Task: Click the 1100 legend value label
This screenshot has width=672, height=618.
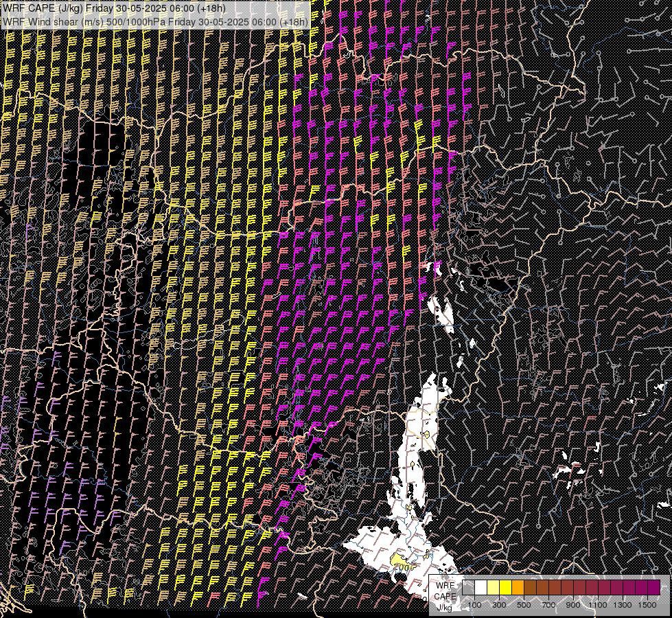Action: tap(598, 605)
